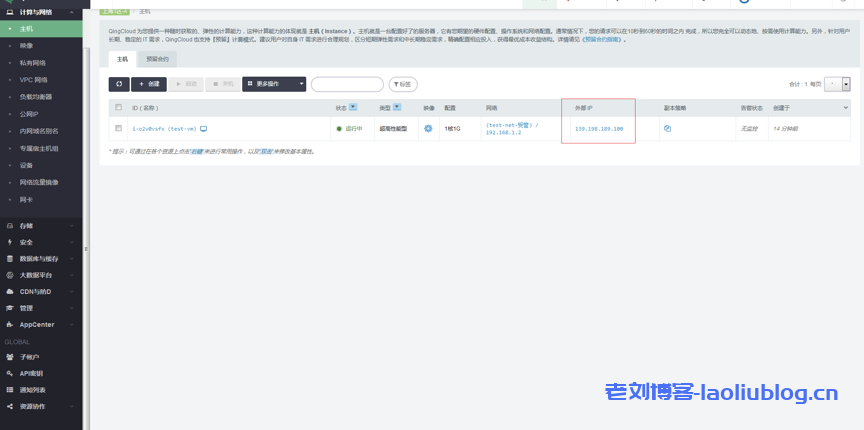This screenshot has width=864, height=430.
Task: Switch to the 预留合约 tab
Action: coord(158,60)
